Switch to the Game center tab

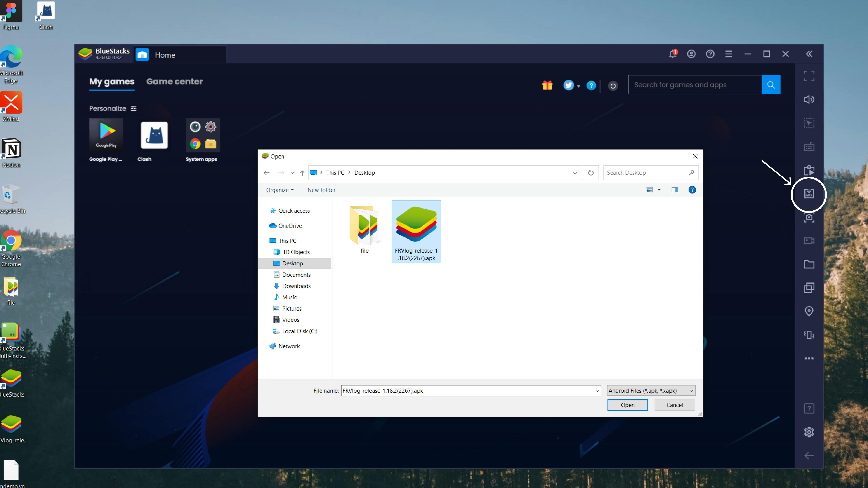click(175, 82)
